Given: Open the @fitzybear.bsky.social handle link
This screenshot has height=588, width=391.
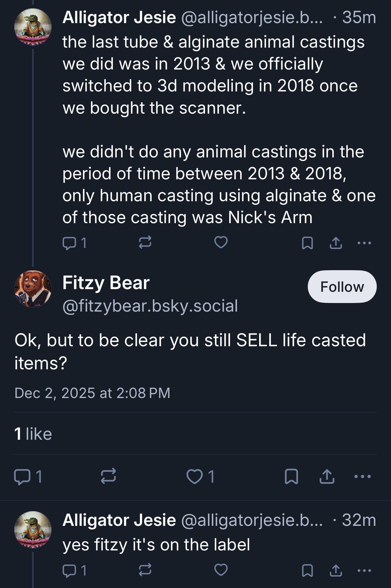Looking at the screenshot, I should [x=150, y=306].
